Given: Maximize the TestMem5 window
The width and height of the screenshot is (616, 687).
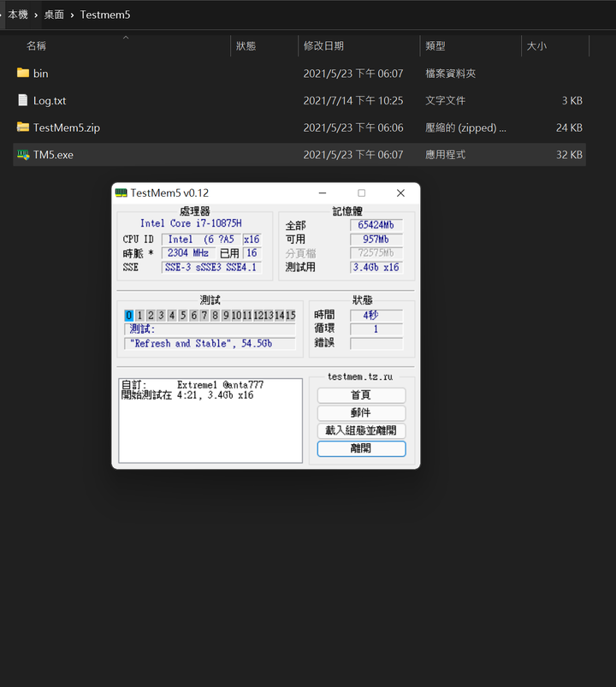Looking at the screenshot, I should [x=361, y=192].
